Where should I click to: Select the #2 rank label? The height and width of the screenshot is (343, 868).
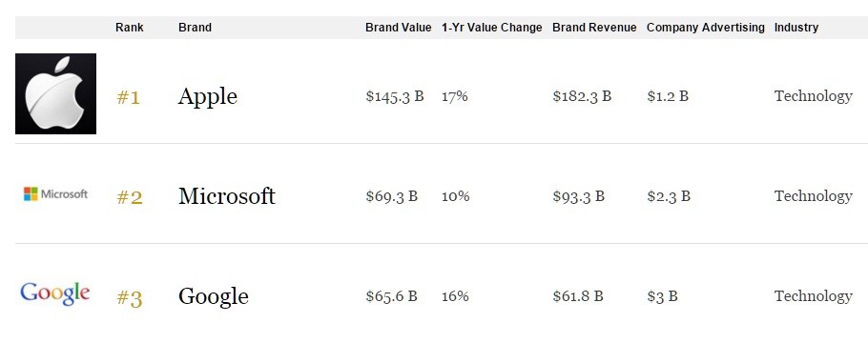pos(130,197)
